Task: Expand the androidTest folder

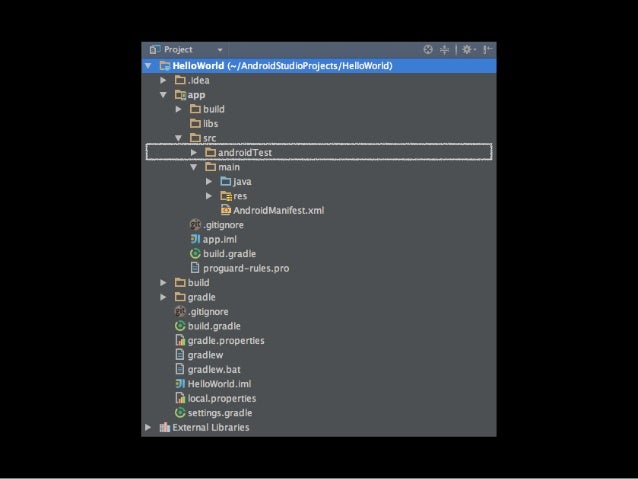Action: pyautogui.click(x=194, y=153)
